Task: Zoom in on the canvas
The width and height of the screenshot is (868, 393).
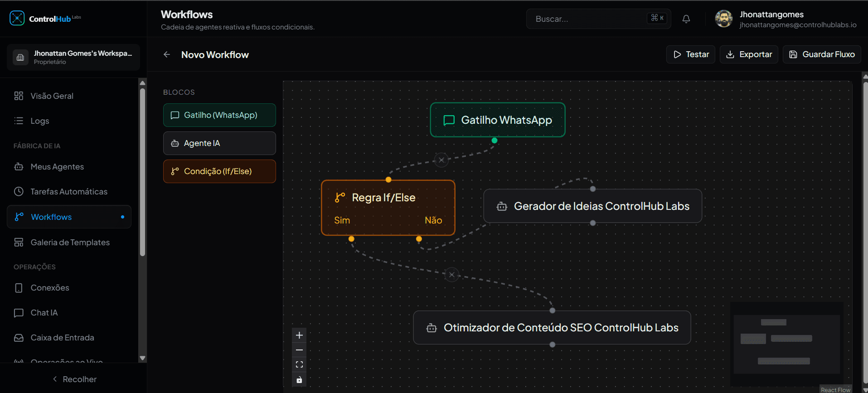Action: 299,335
